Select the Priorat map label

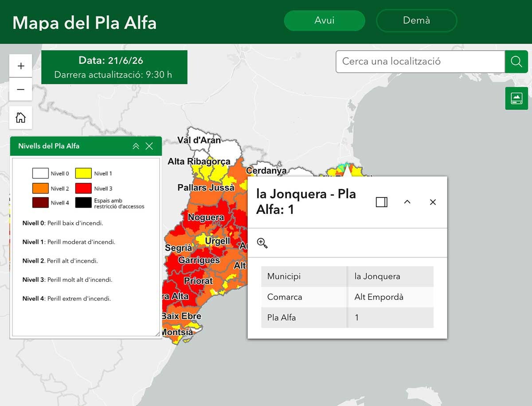pos(198,281)
